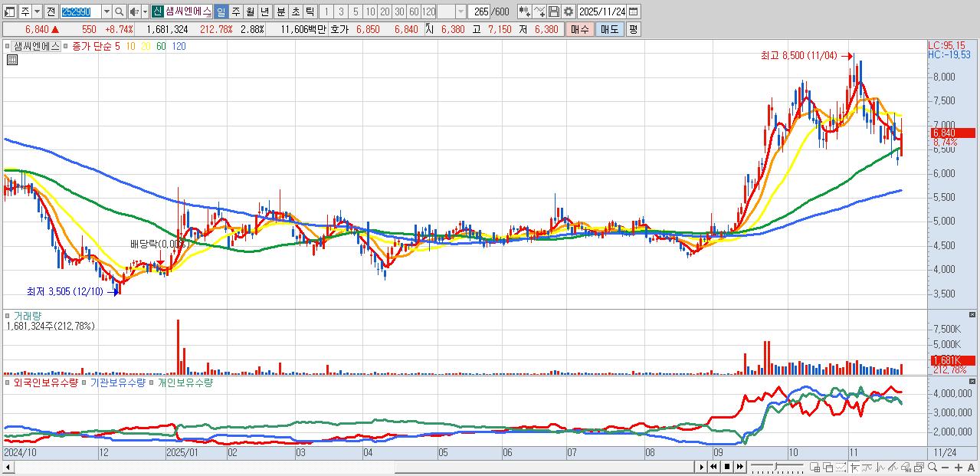The image size is (980, 476).
Task: Open the 주 market type dropdown arrow
Action: pos(37,11)
